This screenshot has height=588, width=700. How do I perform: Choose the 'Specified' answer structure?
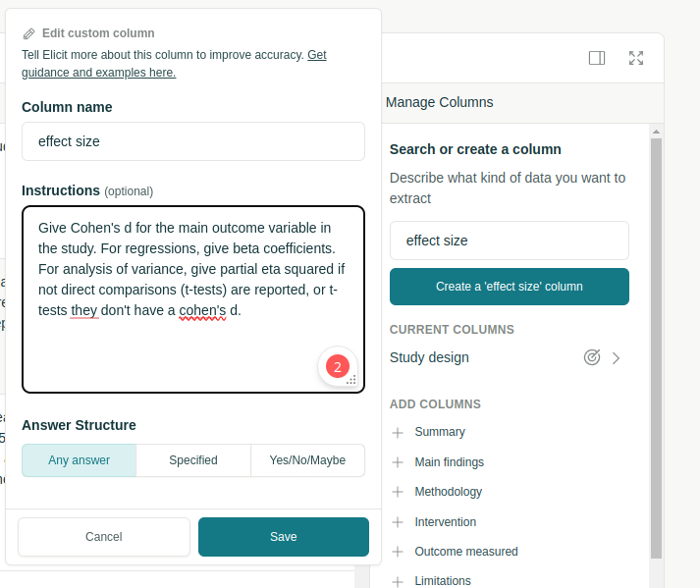point(193,460)
